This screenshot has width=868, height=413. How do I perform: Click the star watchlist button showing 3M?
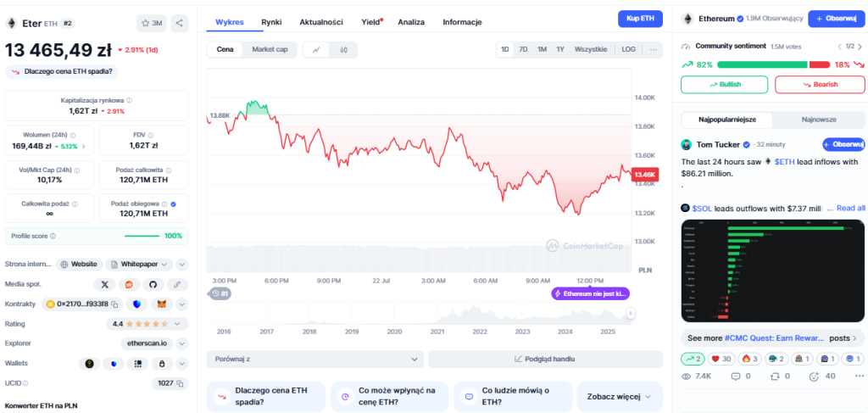pos(152,23)
